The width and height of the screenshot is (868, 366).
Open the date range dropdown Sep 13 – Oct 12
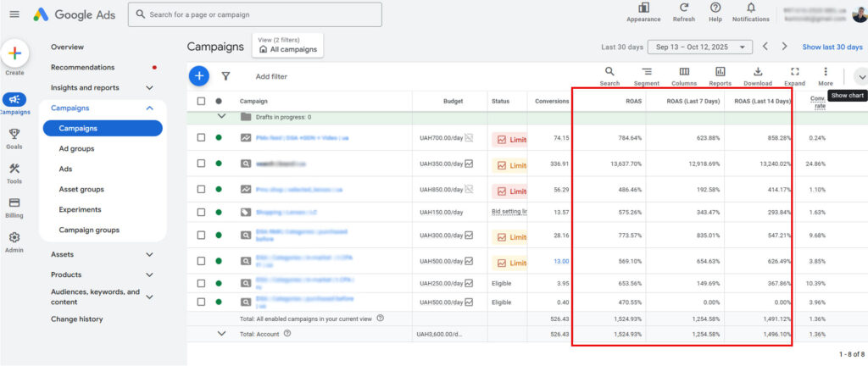pos(699,47)
